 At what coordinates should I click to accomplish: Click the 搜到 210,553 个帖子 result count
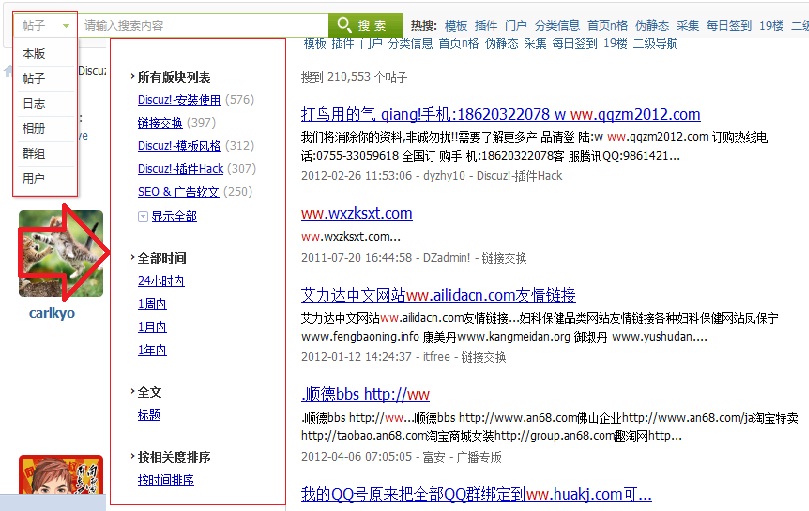click(x=354, y=77)
